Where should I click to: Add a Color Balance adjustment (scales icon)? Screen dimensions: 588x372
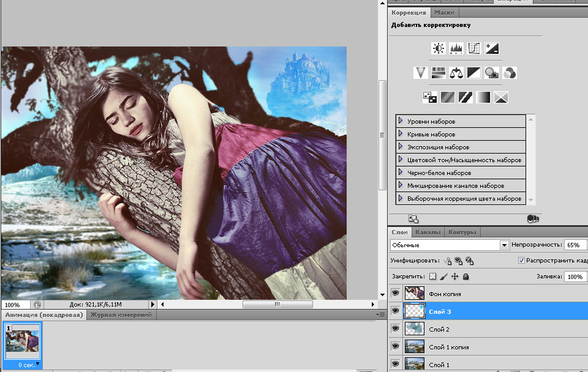[x=456, y=73]
